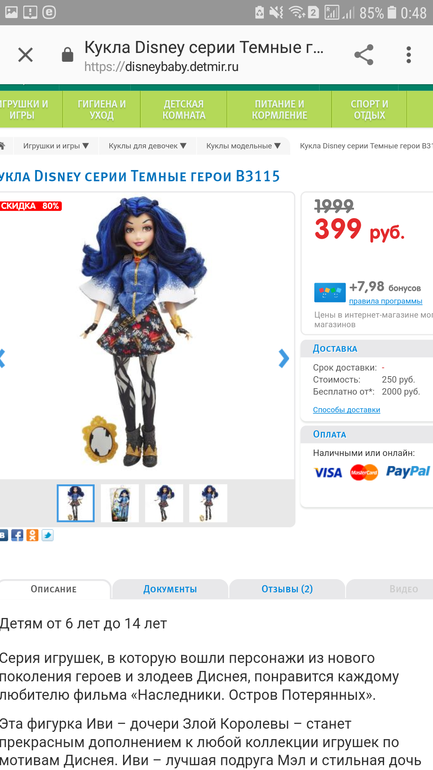The image size is (433, 770).
Task: Tap the padlock site security icon
Action: pyautogui.click(x=68, y=55)
